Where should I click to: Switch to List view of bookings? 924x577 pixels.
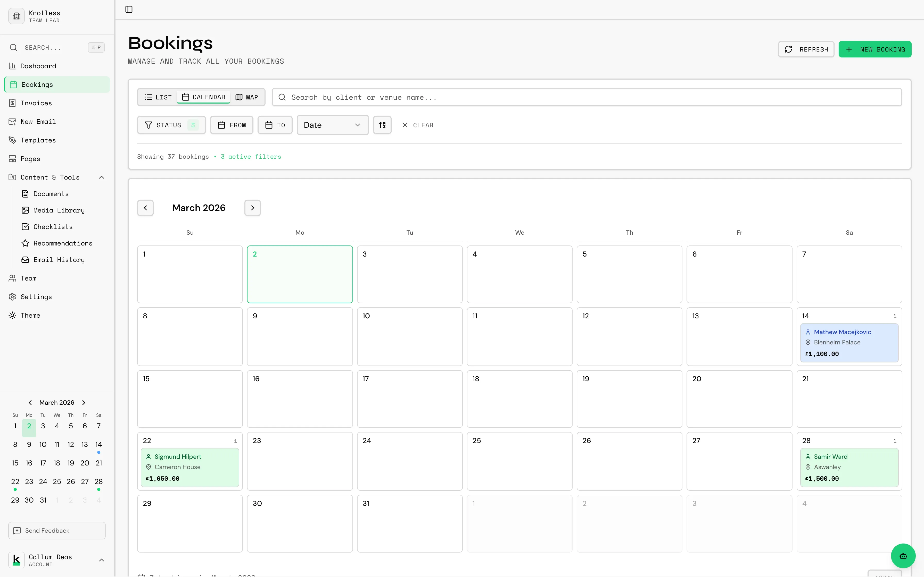click(158, 97)
